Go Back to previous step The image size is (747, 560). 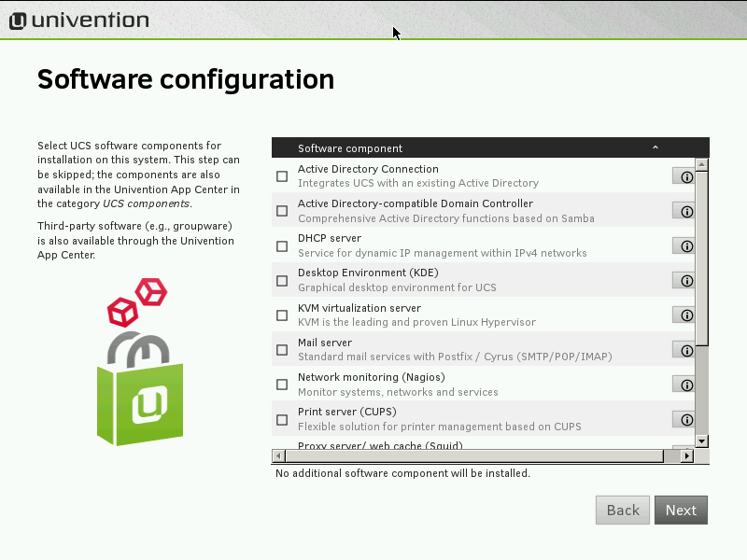[x=623, y=510]
